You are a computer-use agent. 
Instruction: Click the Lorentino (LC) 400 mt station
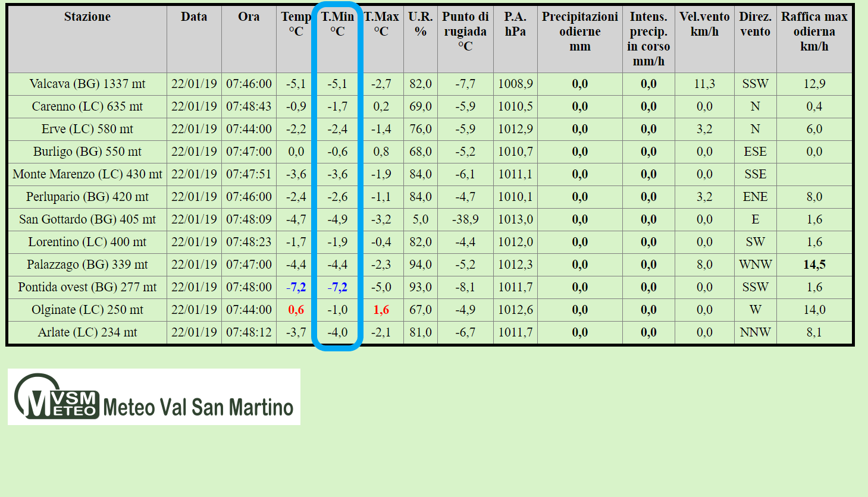(87, 242)
